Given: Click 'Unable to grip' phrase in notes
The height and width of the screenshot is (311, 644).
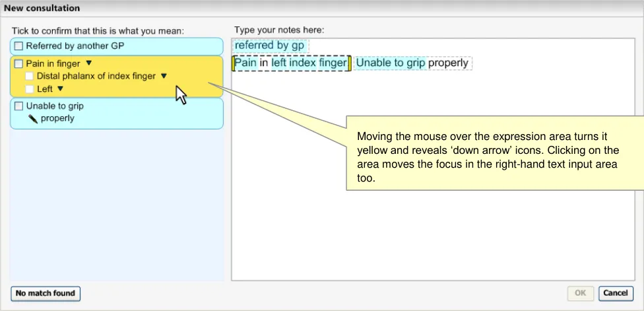Looking at the screenshot, I should pyautogui.click(x=390, y=63).
